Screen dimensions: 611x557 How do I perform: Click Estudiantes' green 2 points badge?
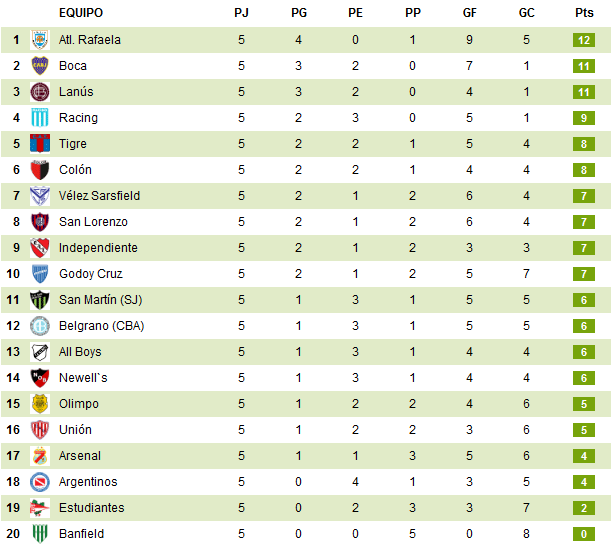point(584,508)
